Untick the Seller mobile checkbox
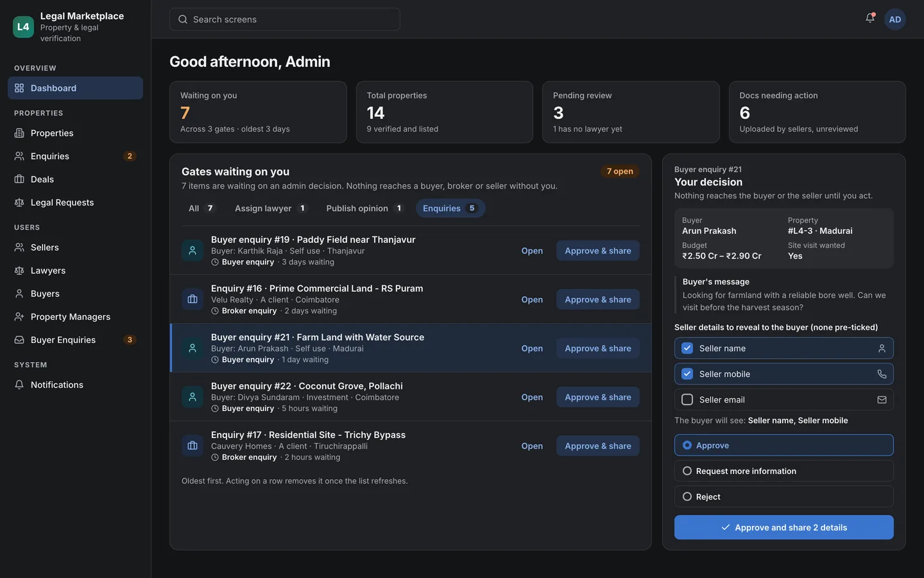 [x=687, y=374]
